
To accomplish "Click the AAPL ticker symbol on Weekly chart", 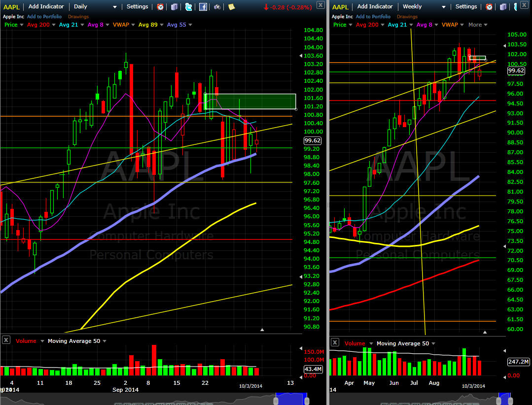I will 340,7.
